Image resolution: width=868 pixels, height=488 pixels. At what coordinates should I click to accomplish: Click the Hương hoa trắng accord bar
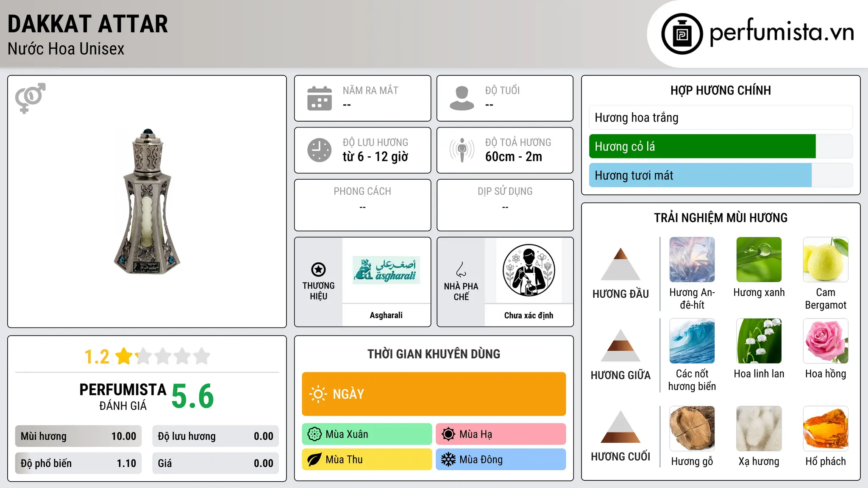[x=721, y=117]
